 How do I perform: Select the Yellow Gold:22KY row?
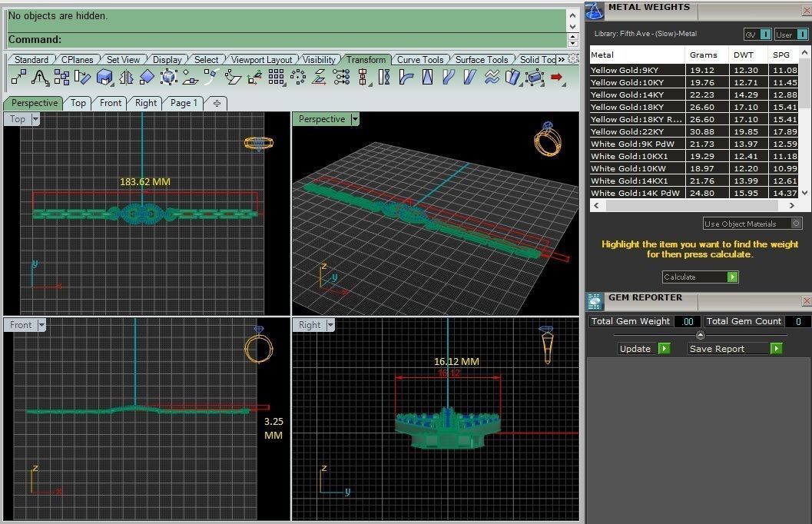point(694,131)
